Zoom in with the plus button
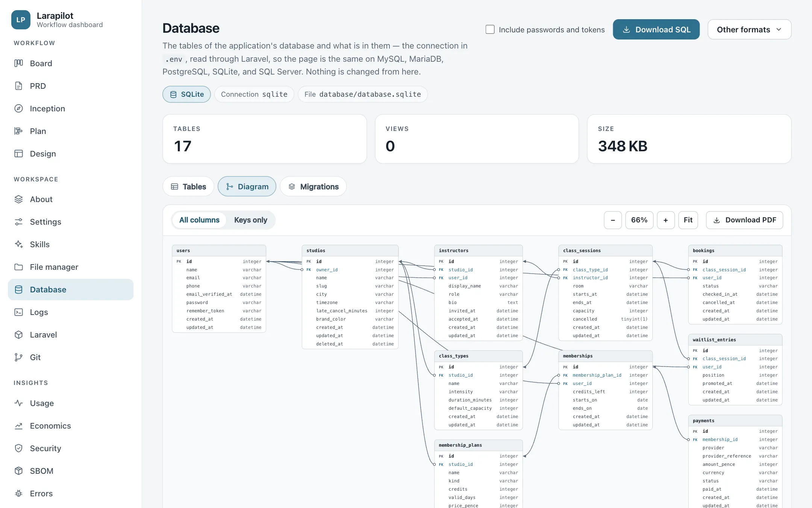 pos(665,220)
